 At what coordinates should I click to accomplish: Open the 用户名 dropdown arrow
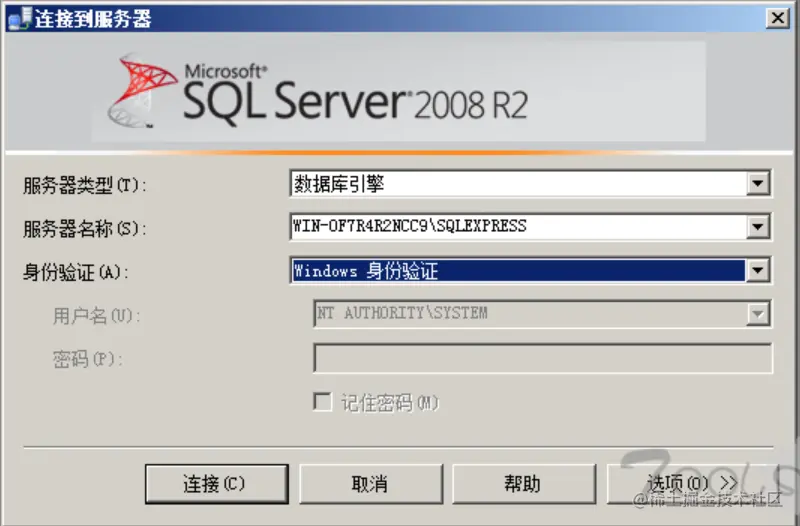click(758, 314)
